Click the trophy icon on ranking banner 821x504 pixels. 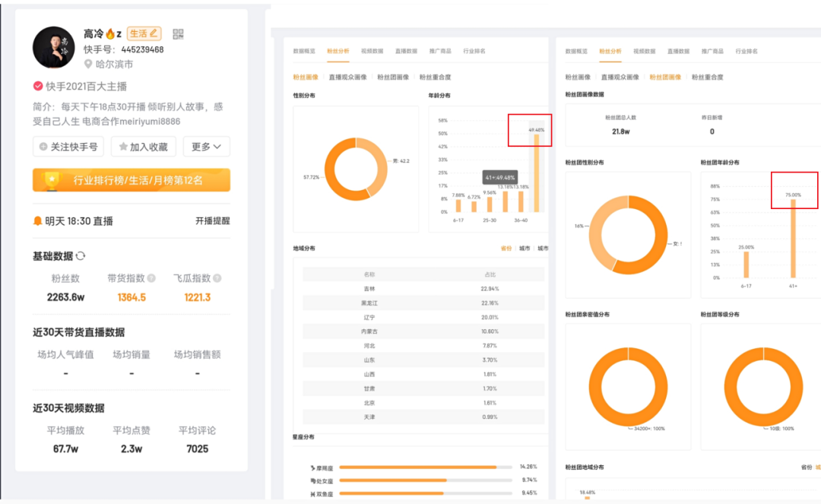click(x=52, y=180)
